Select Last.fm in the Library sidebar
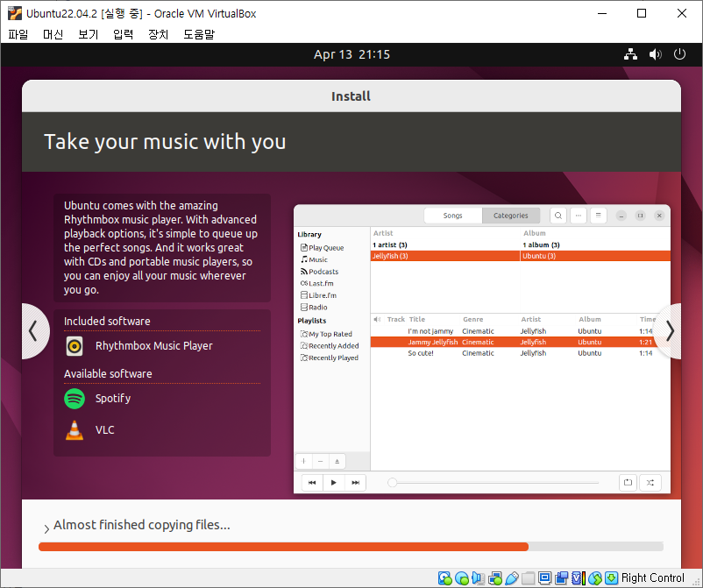Screen dimensions: 703x588 tap(316, 284)
